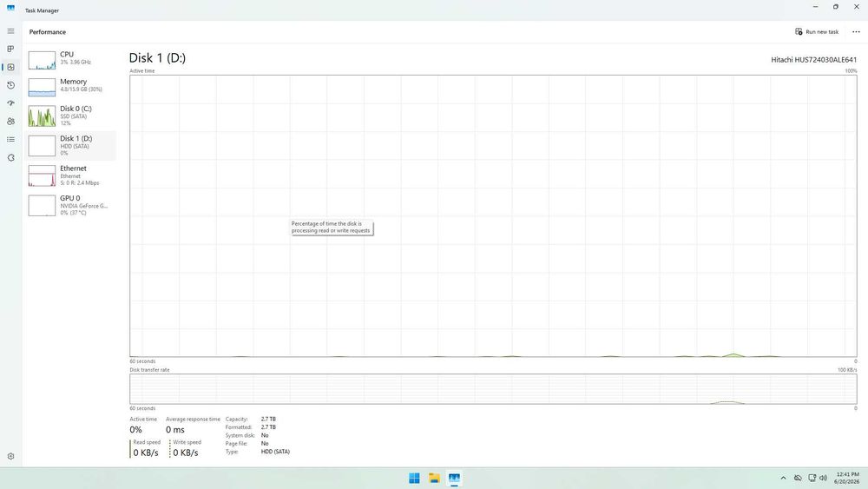Open the Details list sidebar icon
868x489 pixels.
[x=10, y=140]
